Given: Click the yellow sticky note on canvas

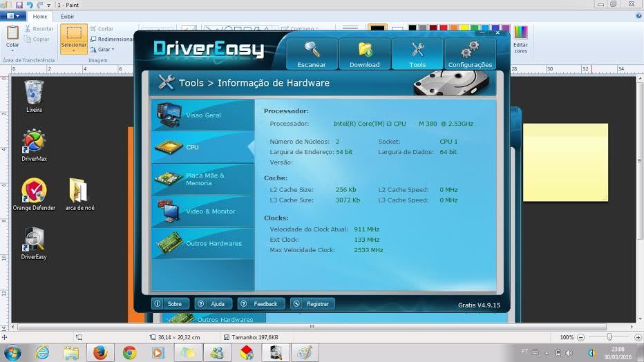Looking at the screenshot, I should point(565,162).
